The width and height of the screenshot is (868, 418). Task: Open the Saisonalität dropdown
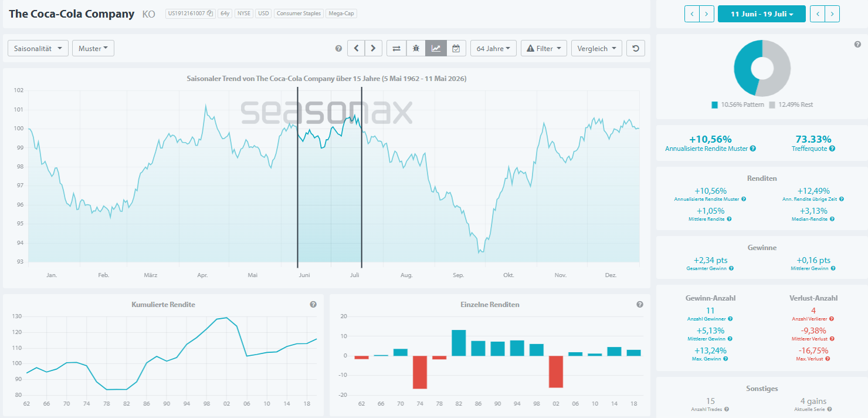pyautogui.click(x=38, y=48)
